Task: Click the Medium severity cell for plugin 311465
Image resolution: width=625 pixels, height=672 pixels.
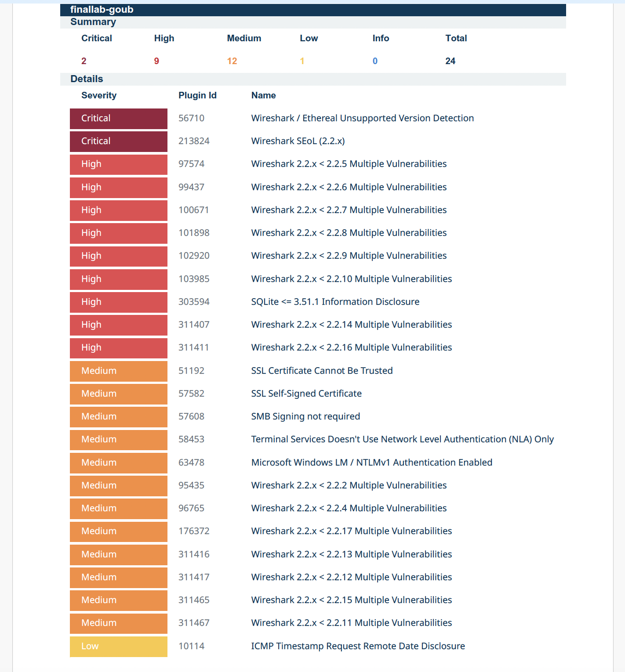Action: (119, 600)
